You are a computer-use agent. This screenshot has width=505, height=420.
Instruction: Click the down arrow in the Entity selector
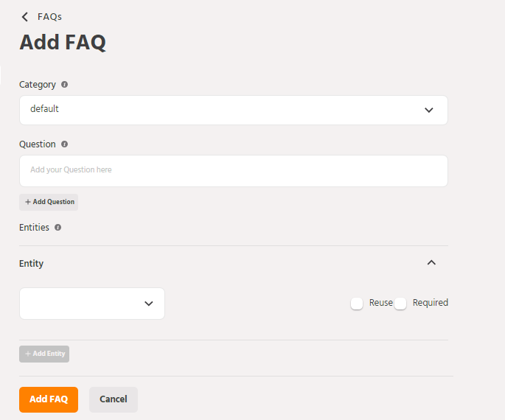[x=148, y=304]
